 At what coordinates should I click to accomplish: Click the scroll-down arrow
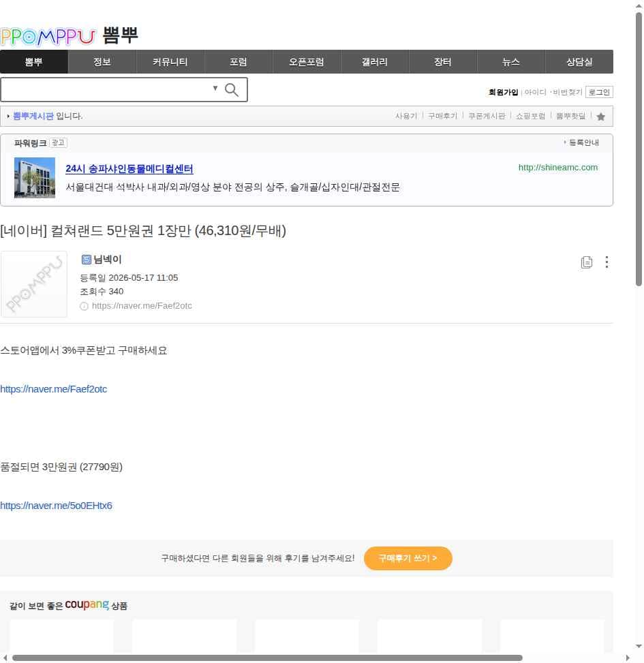[x=639, y=647]
